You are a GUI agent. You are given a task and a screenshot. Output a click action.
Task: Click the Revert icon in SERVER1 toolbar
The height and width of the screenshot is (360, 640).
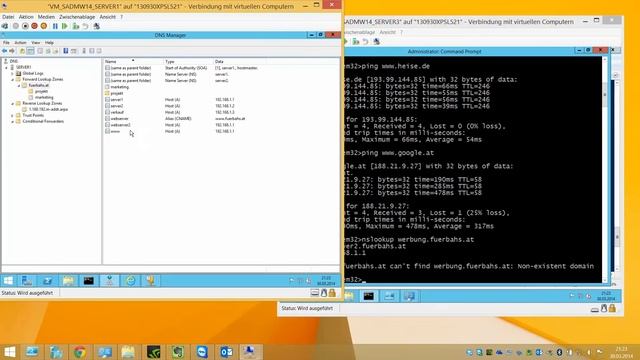tap(85, 26)
